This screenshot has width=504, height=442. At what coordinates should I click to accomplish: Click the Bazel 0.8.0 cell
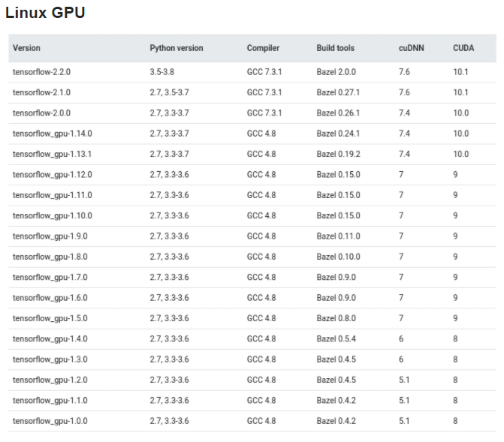pos(337,319)
